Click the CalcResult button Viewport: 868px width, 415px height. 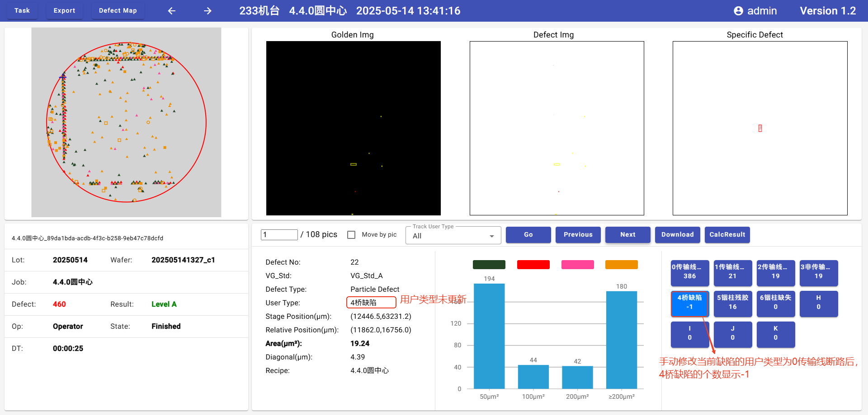727,235
